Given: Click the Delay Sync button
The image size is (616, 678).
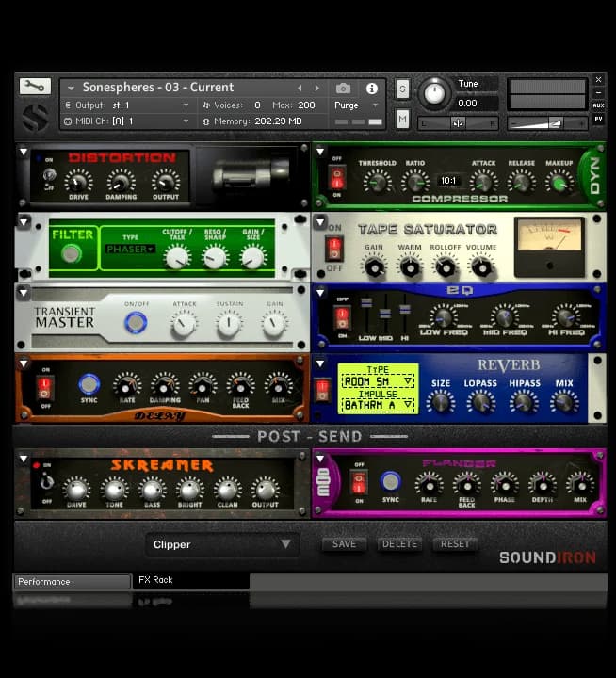Looking at the screenshot, I should coord(89,383).
